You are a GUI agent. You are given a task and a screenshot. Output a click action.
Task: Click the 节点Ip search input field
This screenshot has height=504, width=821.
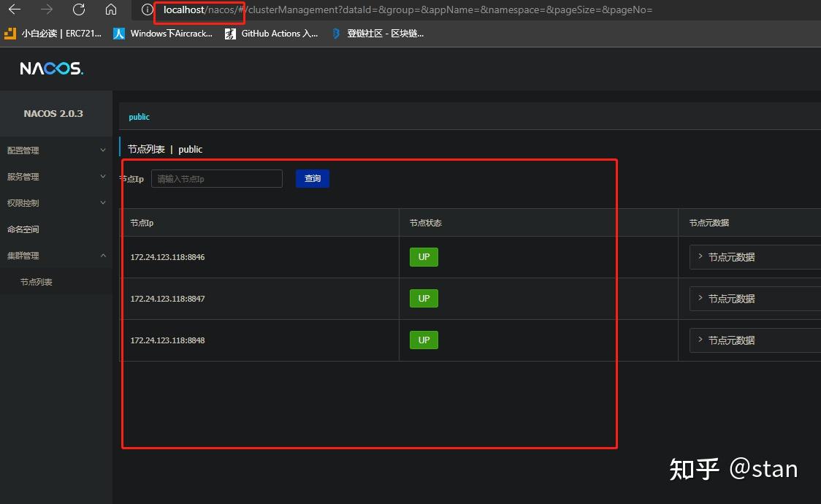point(216,178)
